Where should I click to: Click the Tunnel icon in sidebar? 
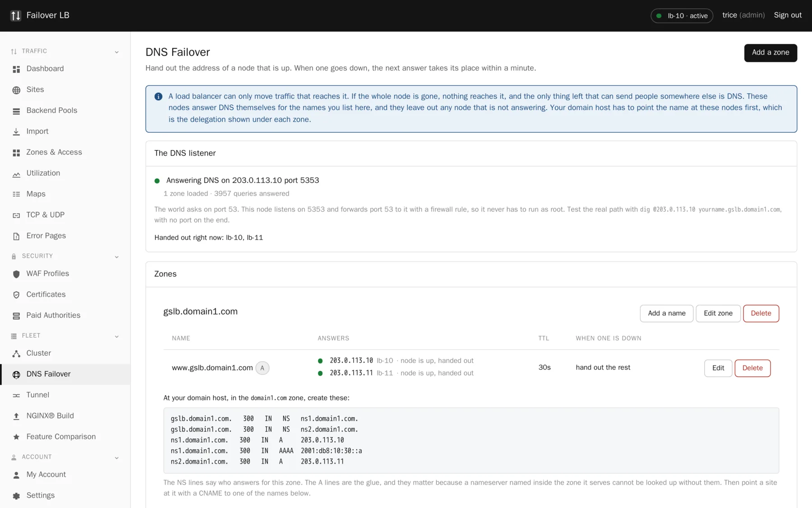coord(16,395)
